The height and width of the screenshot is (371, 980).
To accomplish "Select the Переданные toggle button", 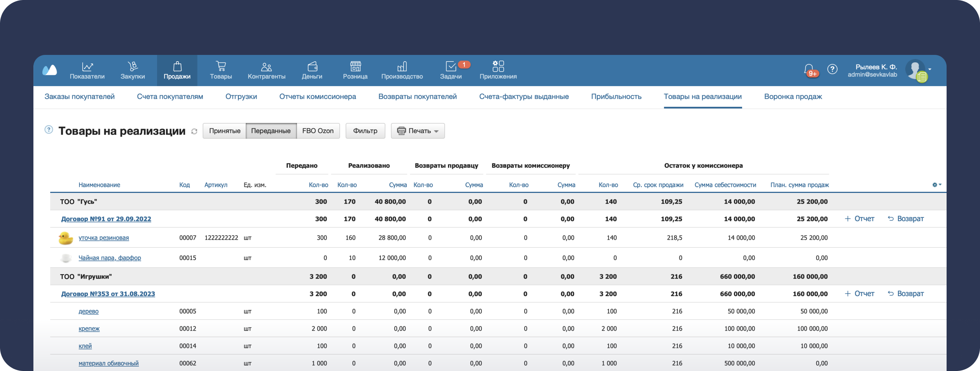I will pyautogui.click(x=271, y=131).
